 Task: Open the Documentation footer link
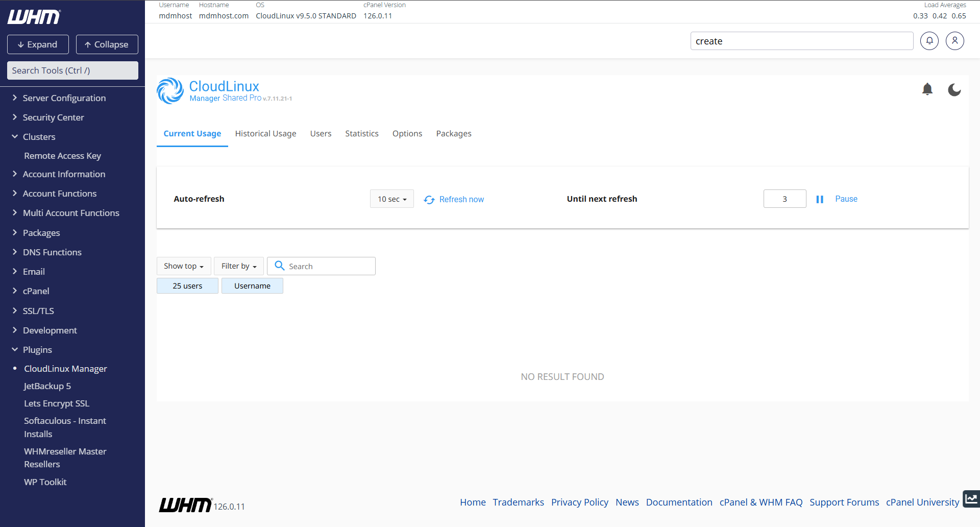(679, 502)
